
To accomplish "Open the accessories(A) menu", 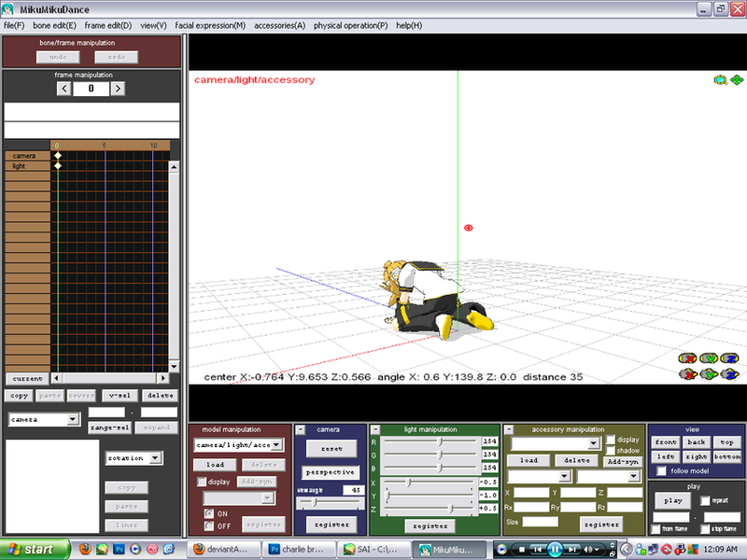I will pos(279,26).
